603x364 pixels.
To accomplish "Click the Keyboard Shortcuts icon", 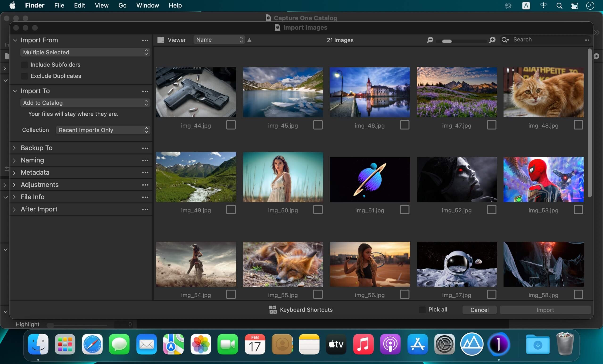I will click(x=272, y=309).
